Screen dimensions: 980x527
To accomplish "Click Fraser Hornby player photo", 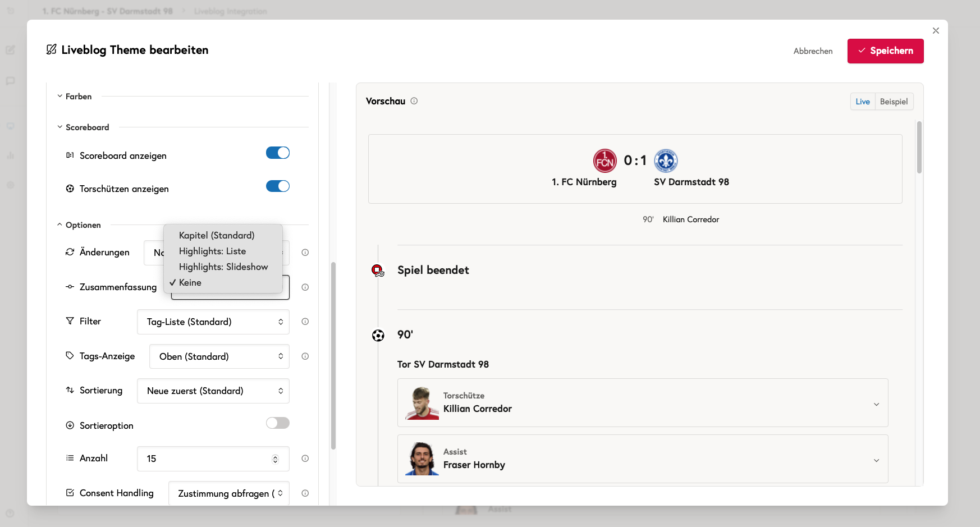I will (x=422, y=459).
